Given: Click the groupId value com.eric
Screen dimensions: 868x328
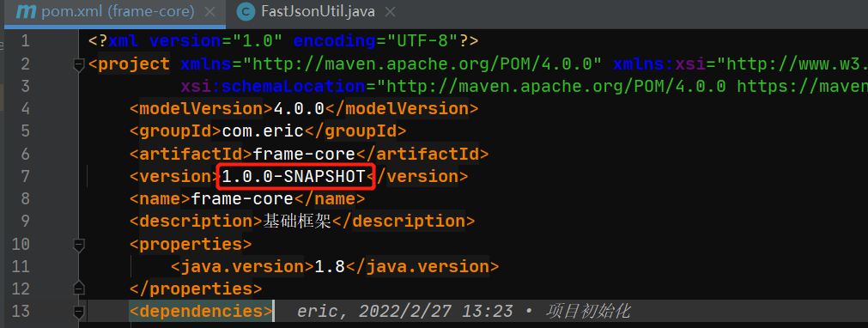Looking at the screenshot, I should (263, 131).
